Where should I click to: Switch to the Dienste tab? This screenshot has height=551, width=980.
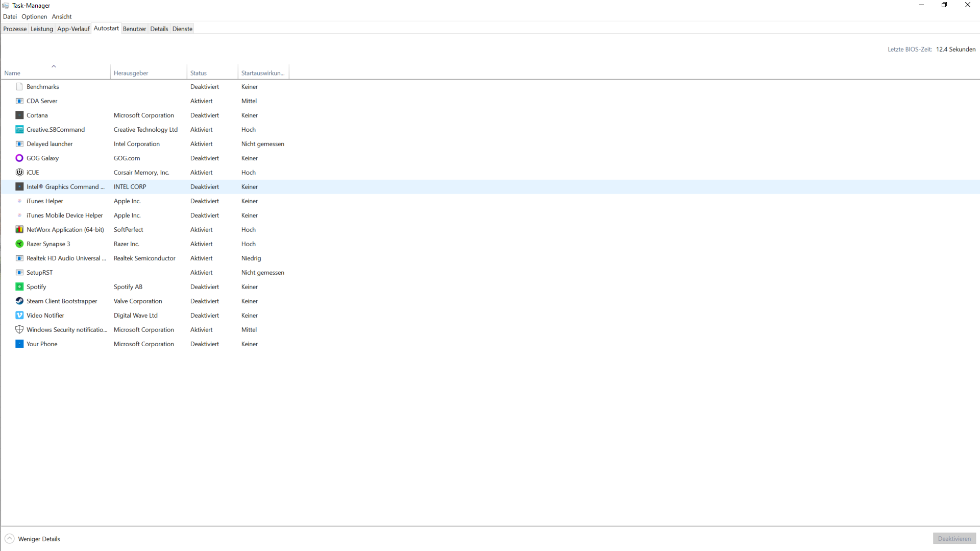(x=182, y=29)
